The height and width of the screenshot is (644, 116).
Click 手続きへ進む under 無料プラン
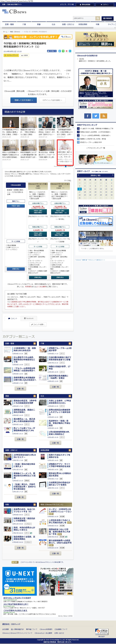tap(16, 206)
